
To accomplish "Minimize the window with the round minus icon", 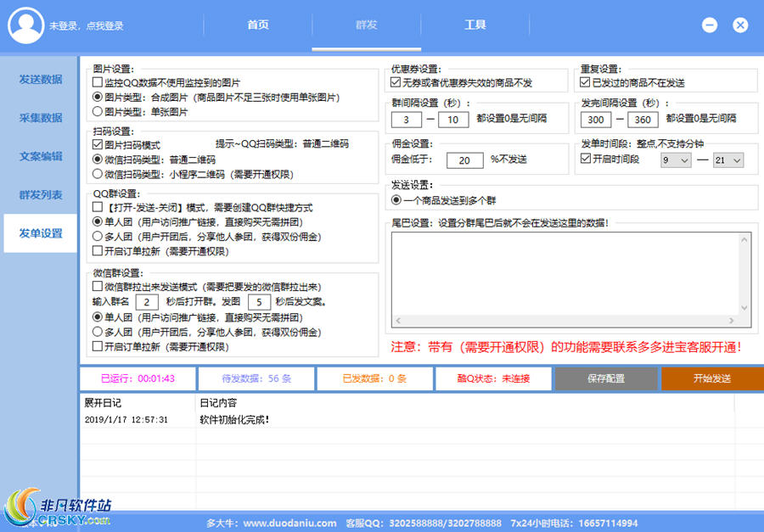I will point(710,25).
